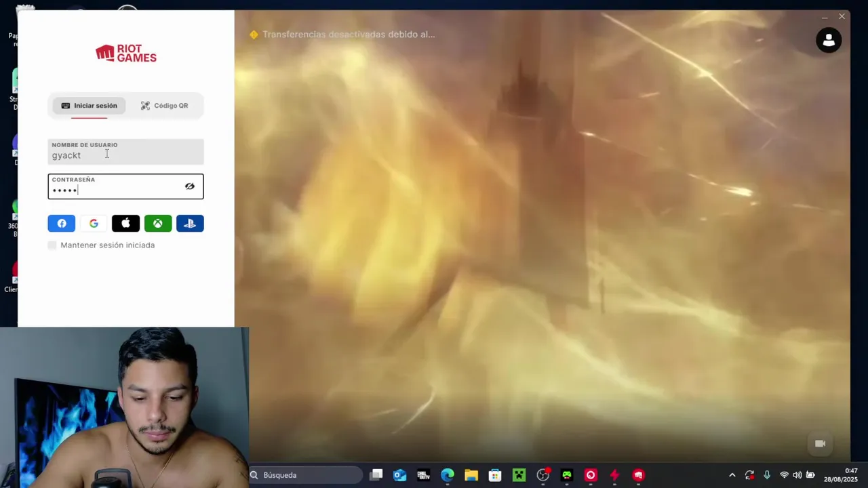Focus the Contraseña password field
Viewport: 868px width, 488px height.
coord(125,186)
